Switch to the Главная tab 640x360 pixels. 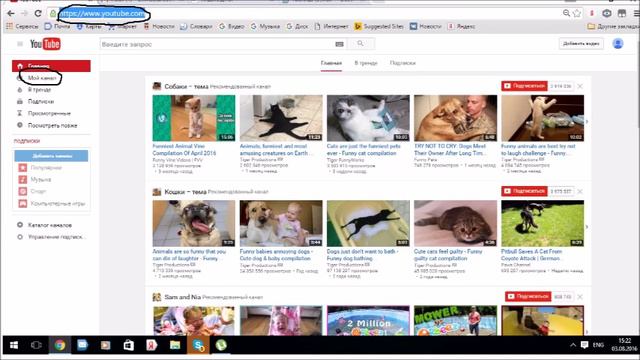pyautogui.click(x=331, y=63)
